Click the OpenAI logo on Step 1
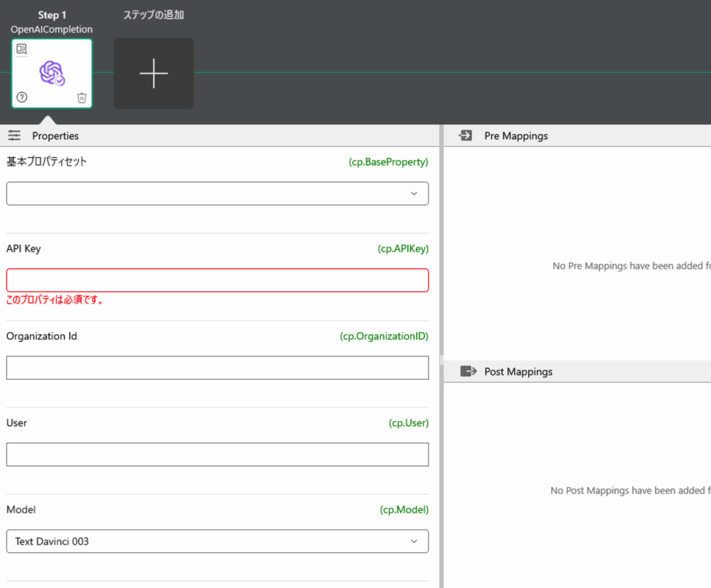This screenshot has width=711, height=588. click(x=52, y=73)
